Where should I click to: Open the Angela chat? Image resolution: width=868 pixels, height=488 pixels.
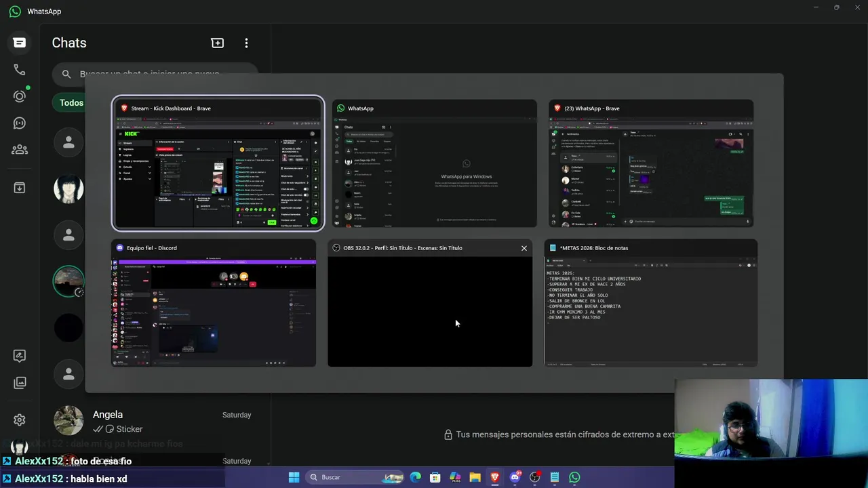[x=155, y=421]
